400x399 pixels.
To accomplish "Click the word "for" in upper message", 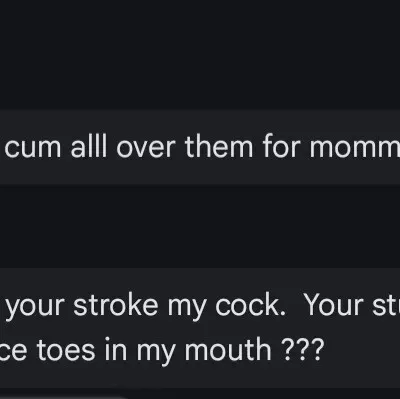I will point(281,147).
